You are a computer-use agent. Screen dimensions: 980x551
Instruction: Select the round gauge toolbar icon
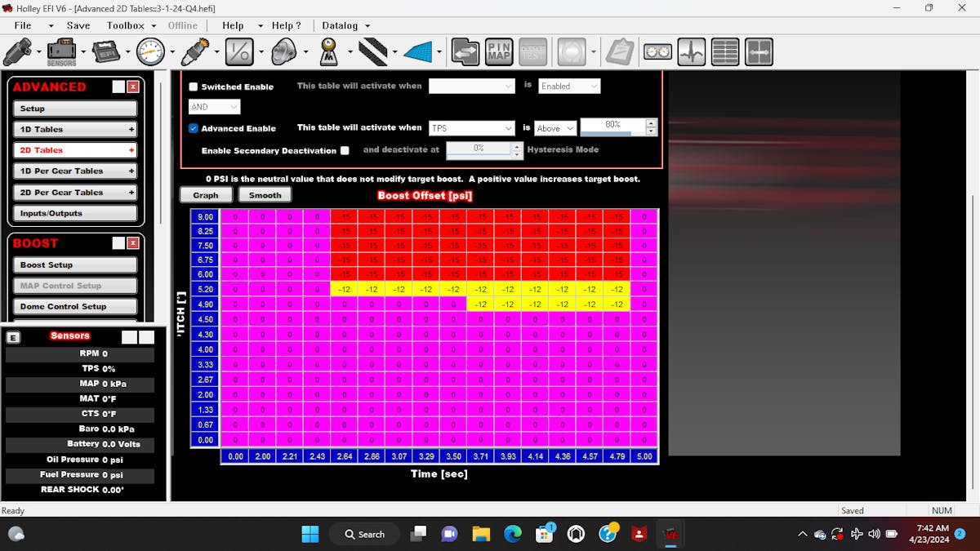(150, 52)
